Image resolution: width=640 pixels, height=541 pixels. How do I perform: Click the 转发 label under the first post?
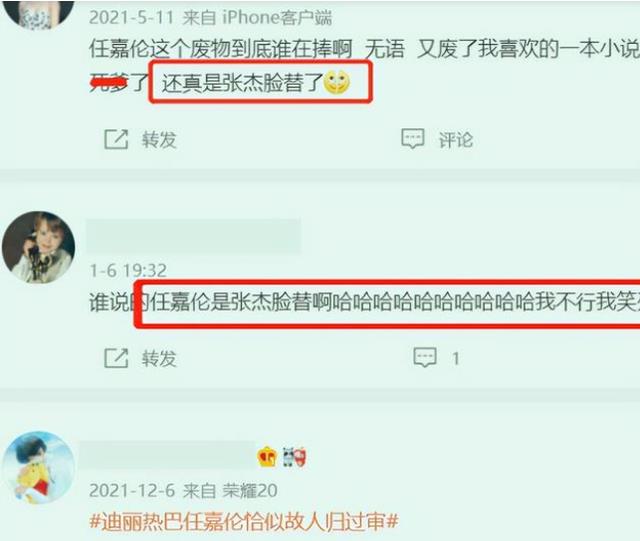pyautogui.click(x=159, y=140)
